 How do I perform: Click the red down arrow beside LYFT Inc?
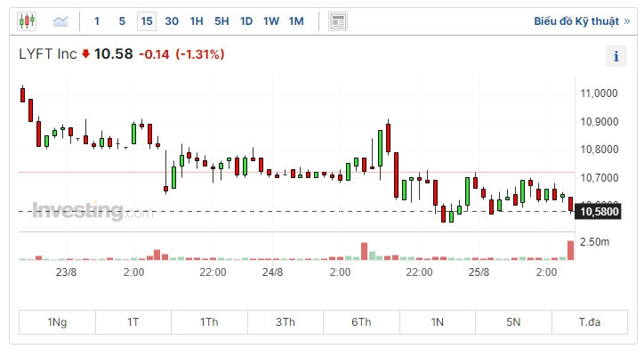click(x=85, y=54)
